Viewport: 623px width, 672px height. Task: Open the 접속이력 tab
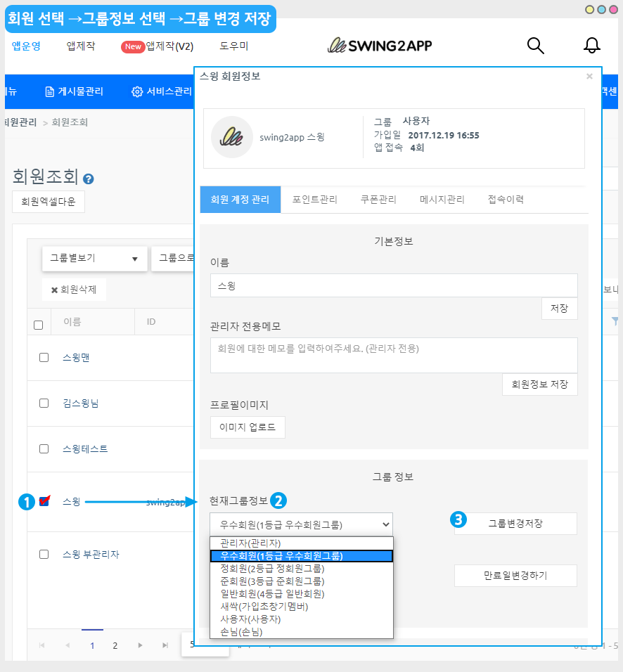pyautogui.click(x=506, y=200)
